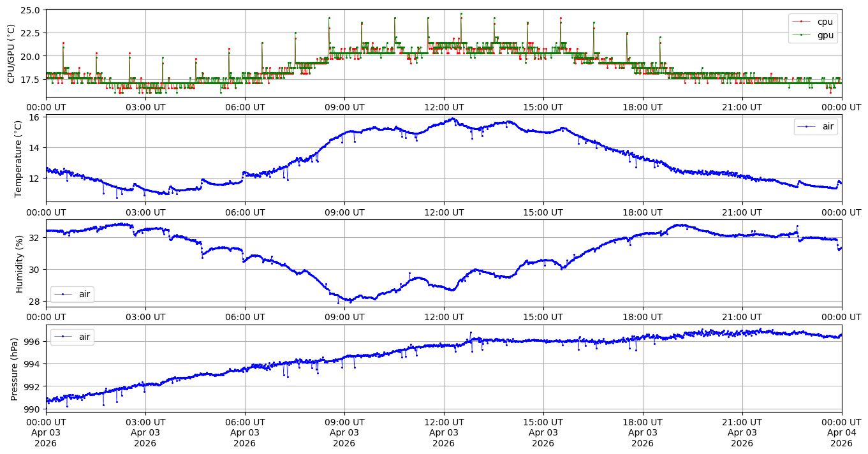Click the Temperature (°C) y-axis label
Viewport: 868px width, 454px height.
coord(18,159)
